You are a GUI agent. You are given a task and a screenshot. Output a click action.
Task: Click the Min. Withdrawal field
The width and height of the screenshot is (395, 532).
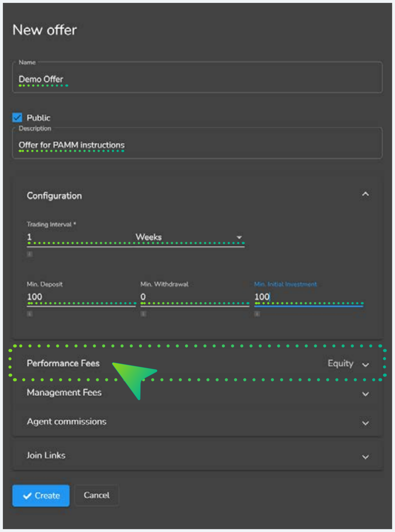(x=195, y=297)
